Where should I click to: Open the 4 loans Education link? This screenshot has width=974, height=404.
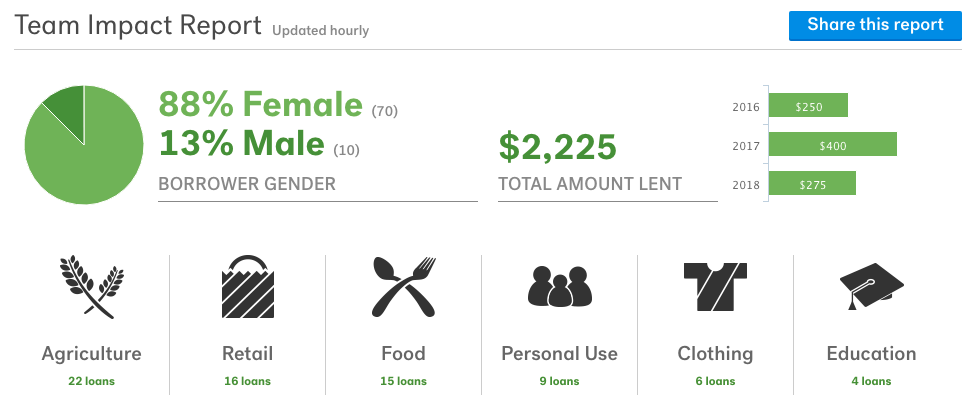[871, 381]
